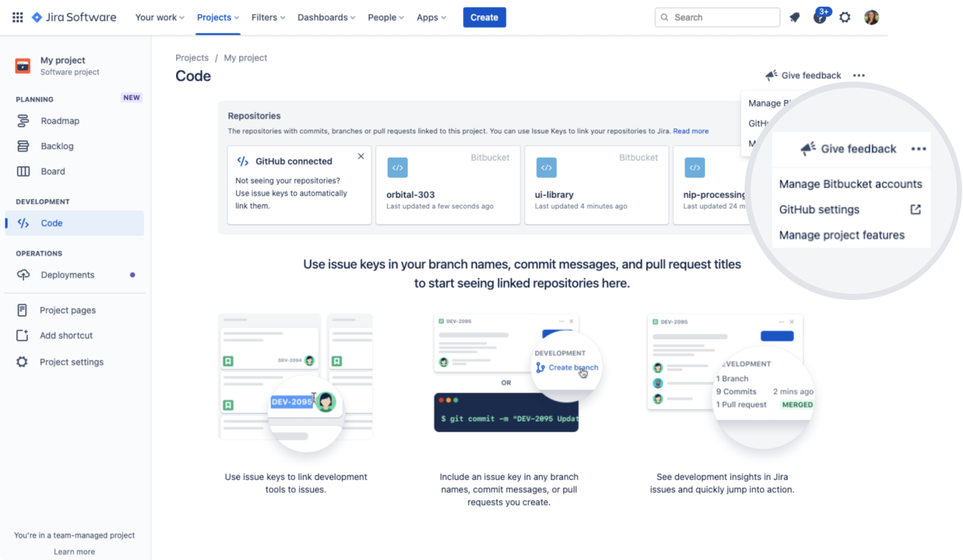Expand the Dashboards dropdown
This screenshot has height=560, width=963.
pos(327,17)
